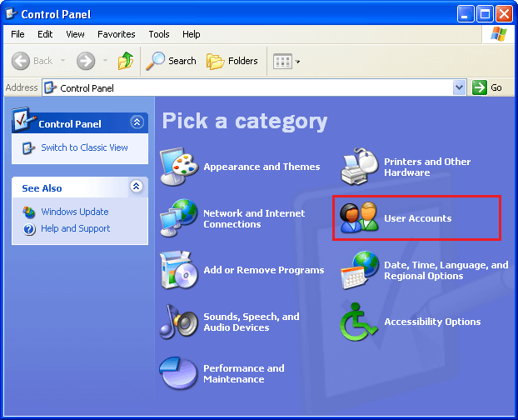518x420 pixels.
Task: Open the Forward history dropdown arrow
Action: coord(105,61)
